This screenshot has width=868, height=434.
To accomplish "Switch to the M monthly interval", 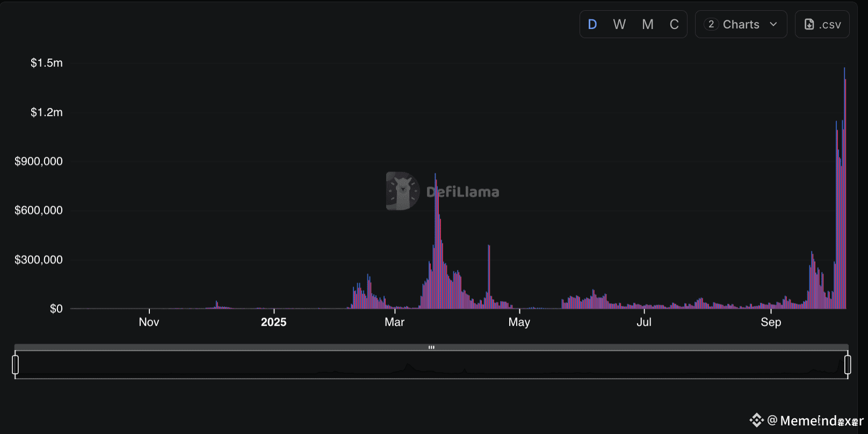I will (648, 24).
